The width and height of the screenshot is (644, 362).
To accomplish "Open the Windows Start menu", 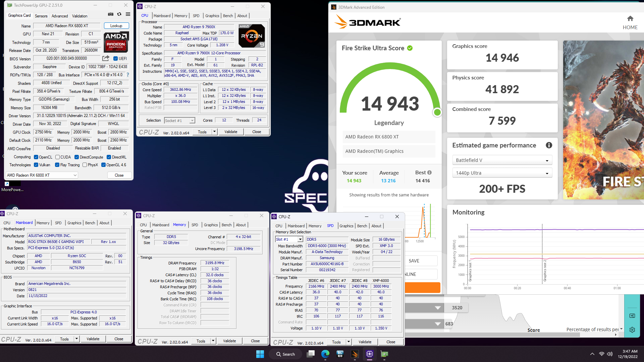I will [260, 354].
